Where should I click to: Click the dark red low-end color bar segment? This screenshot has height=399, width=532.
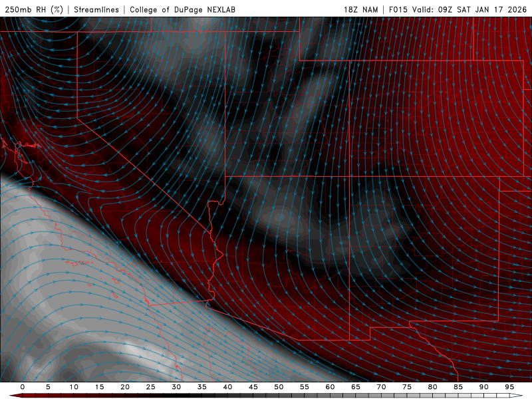click(x=29, y=396)
